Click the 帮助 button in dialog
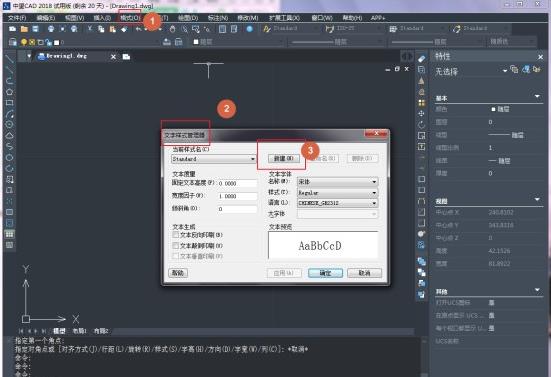Image resolution: width=551 pixels, height=377 pixels. click(x=178, y=273)
